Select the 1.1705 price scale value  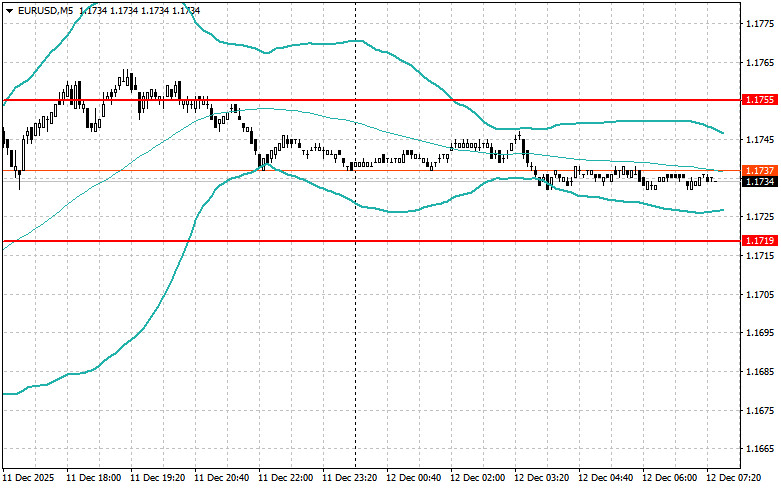point(760,294)
